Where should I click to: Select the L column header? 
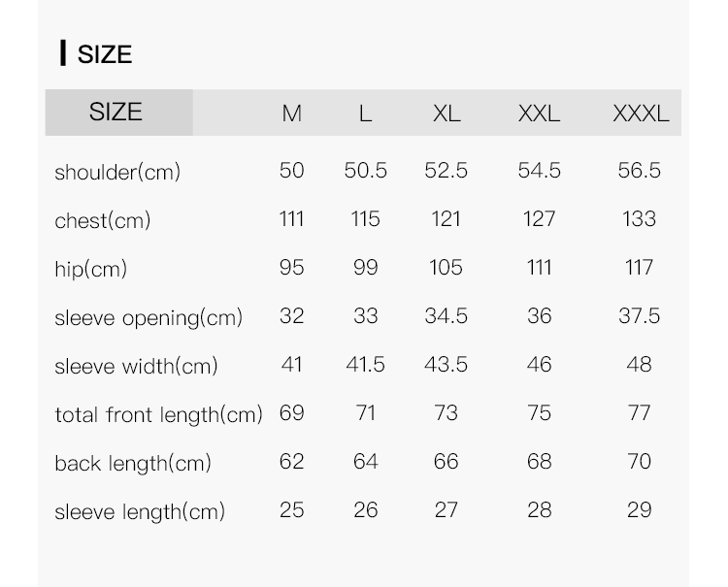[x=365, y=114]
